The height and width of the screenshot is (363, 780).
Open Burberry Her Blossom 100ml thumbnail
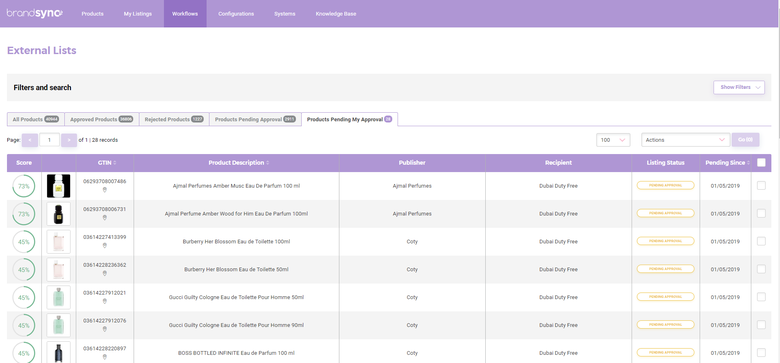coord(59,242)
